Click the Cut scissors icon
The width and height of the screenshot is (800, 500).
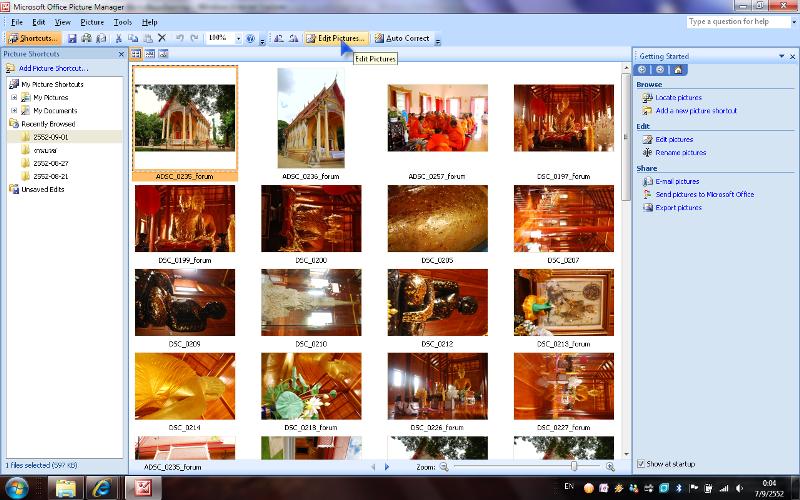tap(118, 38)
